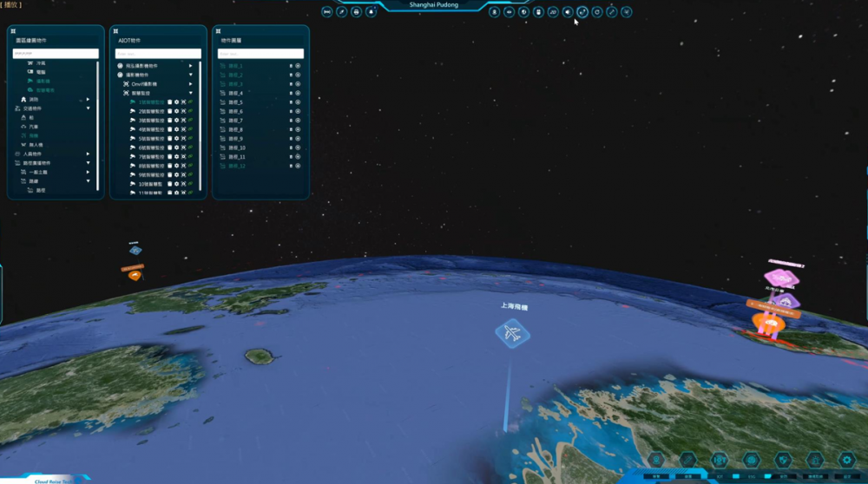Click the shield security hexagon icon

[x=783, y=460]
